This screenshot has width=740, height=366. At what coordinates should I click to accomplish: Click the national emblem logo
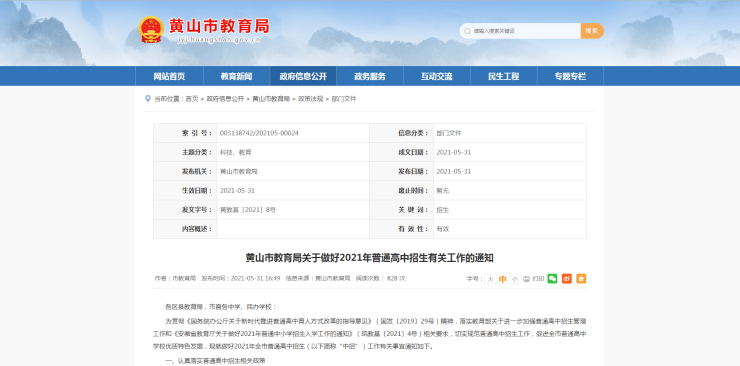pos(151,29)
